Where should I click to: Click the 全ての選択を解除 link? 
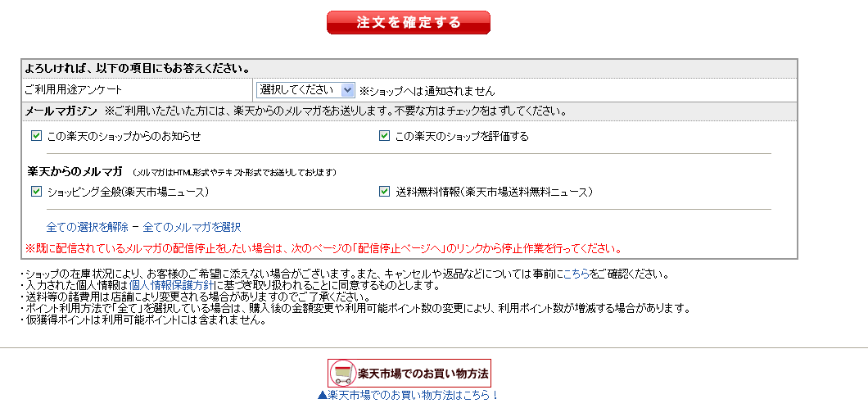pyautogui.click(x=87, y=227)
